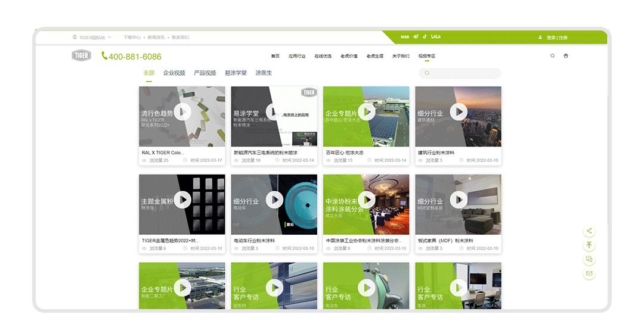Select the 企业视频 tab
Image resolution: width=644 pixels, height=333 pixels.
(x=174, y=73)
